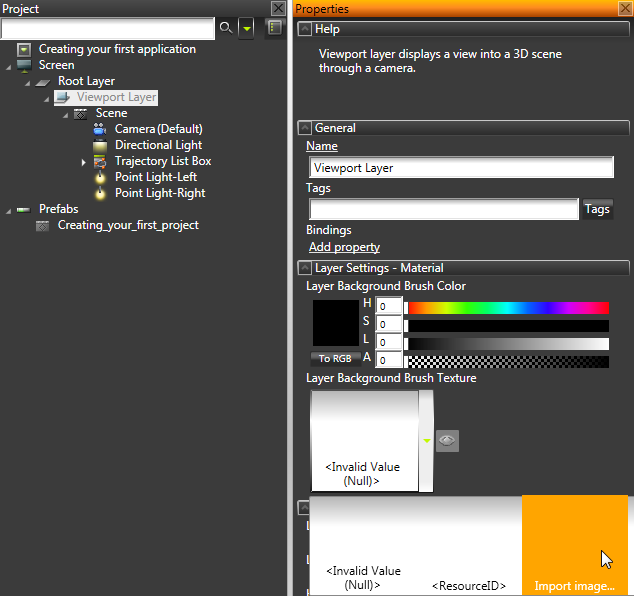The image size is (634, 596).
Task: Select the Camera (Default) node icon
Action: (99, 129)
